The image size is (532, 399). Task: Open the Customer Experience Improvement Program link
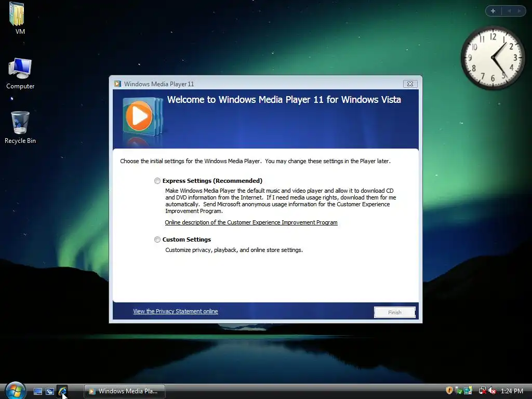(251, 222)
